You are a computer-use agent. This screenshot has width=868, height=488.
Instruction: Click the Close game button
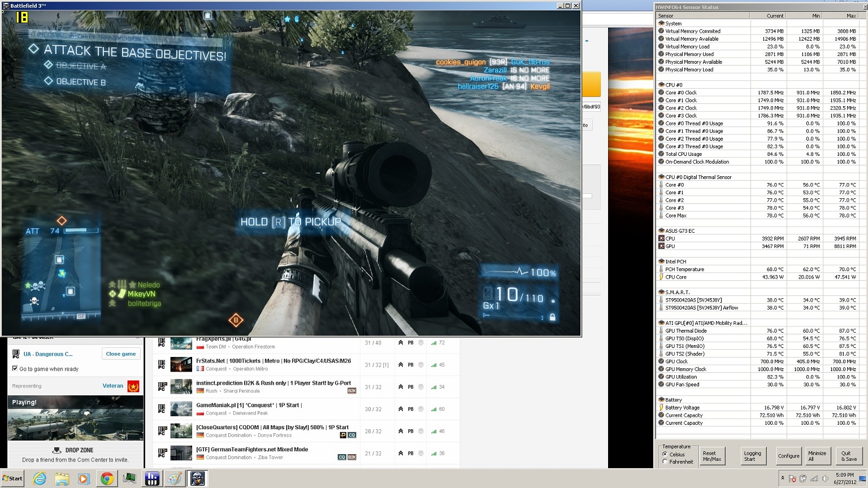[x=120, y=354]
